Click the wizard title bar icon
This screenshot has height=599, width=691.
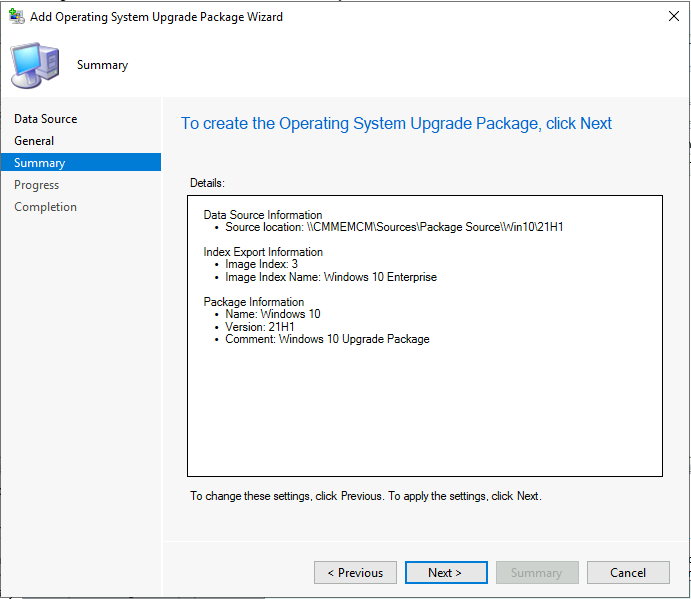(16, 16)
